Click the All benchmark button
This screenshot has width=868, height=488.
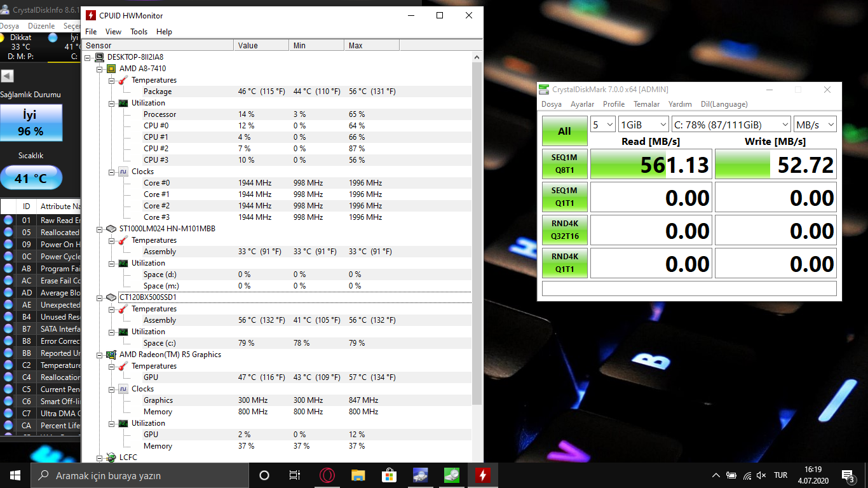pos(564,132)
